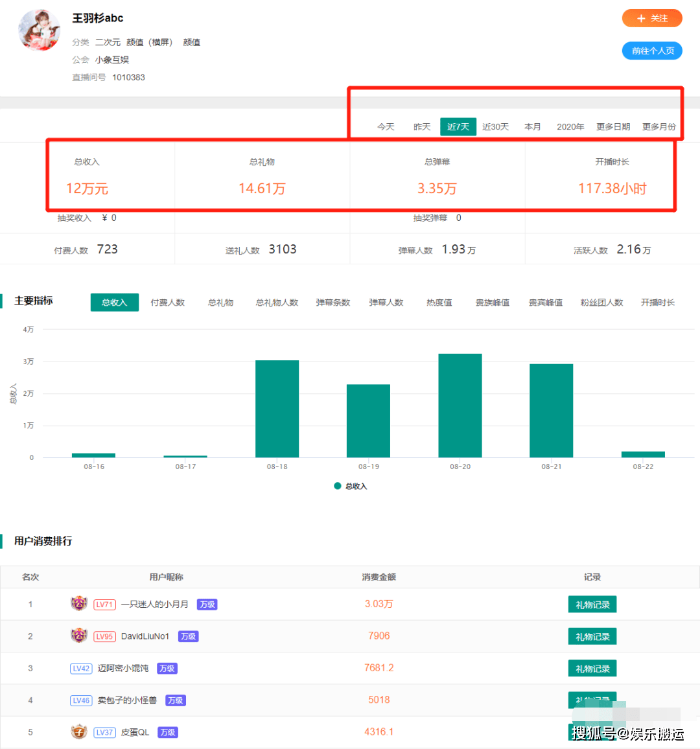Open 礼物记录 for 迈阿密小馄饨
Viewport: 700px width, 749px height.
(x=592, y=669)
